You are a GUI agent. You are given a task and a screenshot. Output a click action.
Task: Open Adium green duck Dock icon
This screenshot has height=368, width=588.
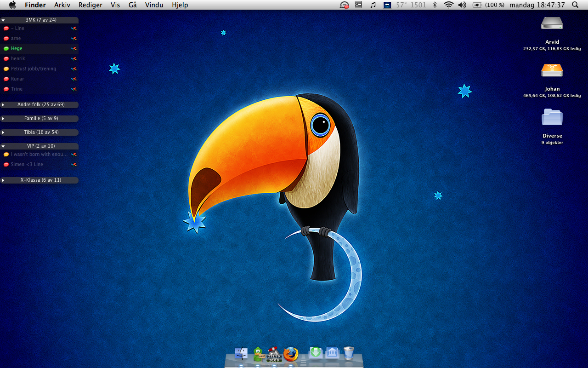coord(258,354)
